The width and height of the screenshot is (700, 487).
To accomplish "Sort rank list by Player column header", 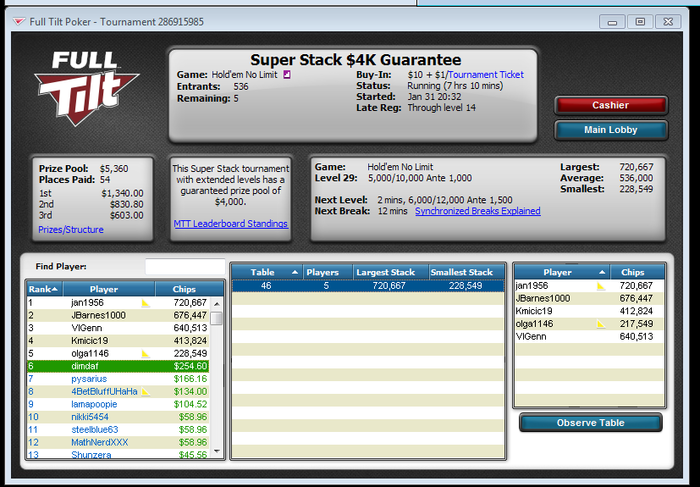I will (x=109, y=289).
